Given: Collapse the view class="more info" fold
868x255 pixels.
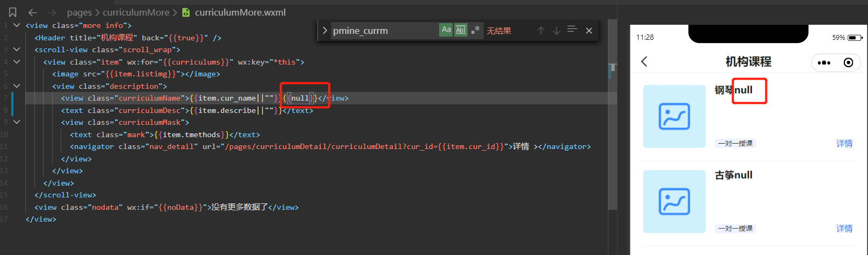Looking at the screenshot, I should tap(17, 25).
